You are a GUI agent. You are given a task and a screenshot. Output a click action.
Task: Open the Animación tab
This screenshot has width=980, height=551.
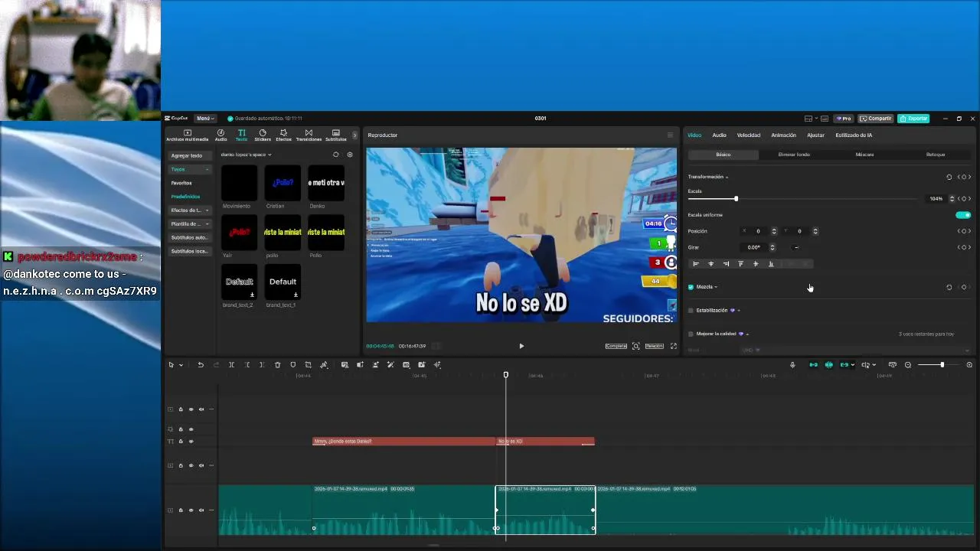tap(783, 135)
